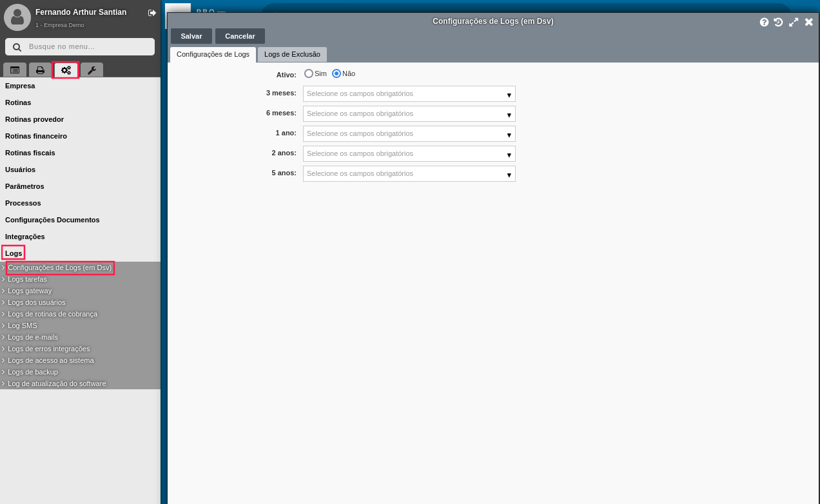820x504 pixels.
Task: Open Configurações de Logs (em Dsv) item
Action: tap(59, 267)
